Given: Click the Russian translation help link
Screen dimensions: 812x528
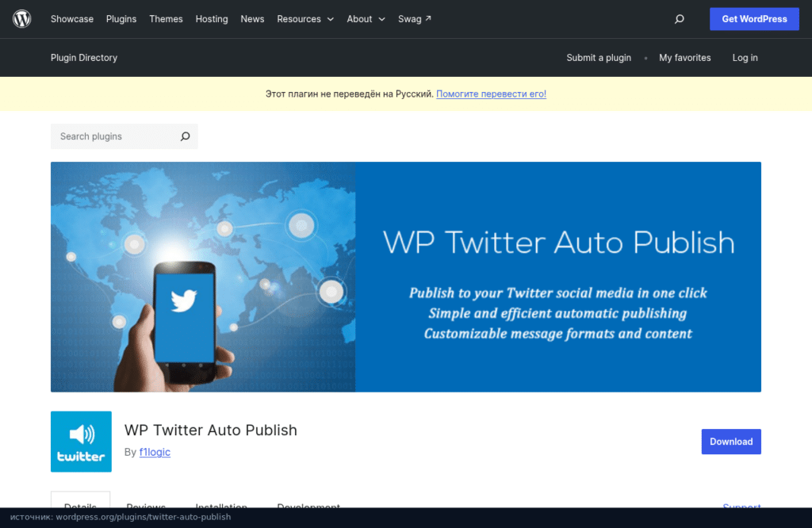Looking at the screenshot, I should [491, 94].
